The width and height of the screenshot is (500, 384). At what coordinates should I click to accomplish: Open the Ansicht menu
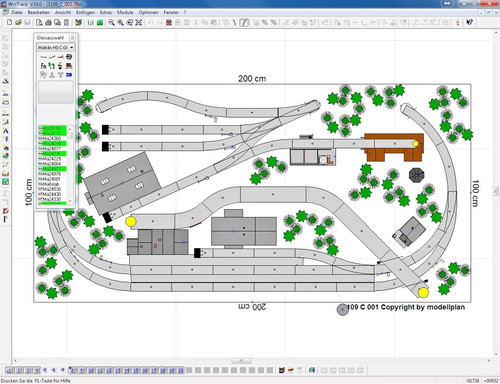point(63,12)
